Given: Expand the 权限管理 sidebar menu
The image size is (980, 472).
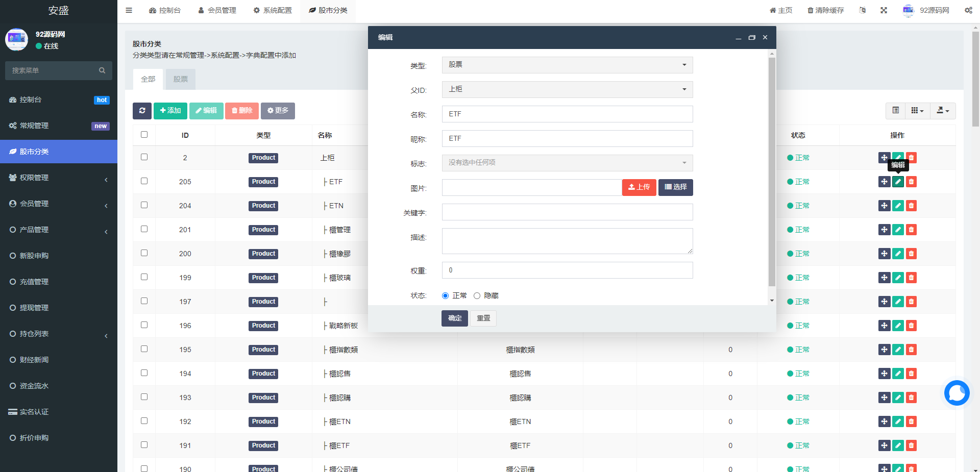Looking at the screenshot, I should tap(59, 178).
